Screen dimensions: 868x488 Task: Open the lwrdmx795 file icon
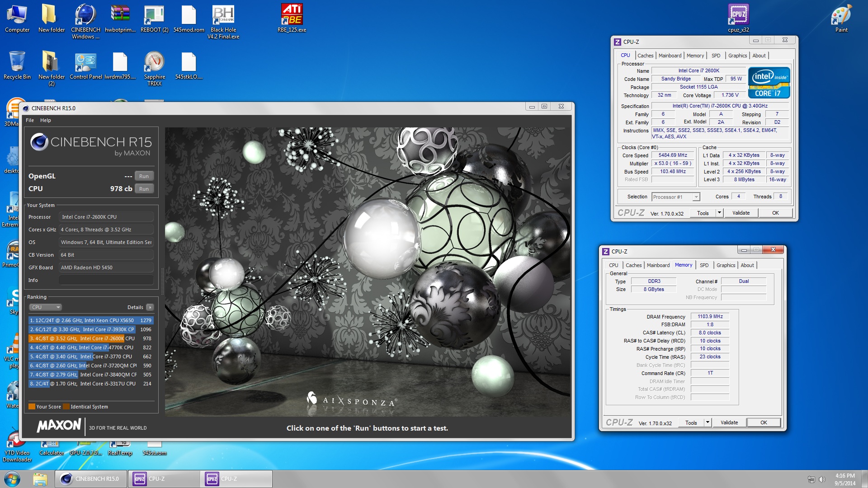120,66
